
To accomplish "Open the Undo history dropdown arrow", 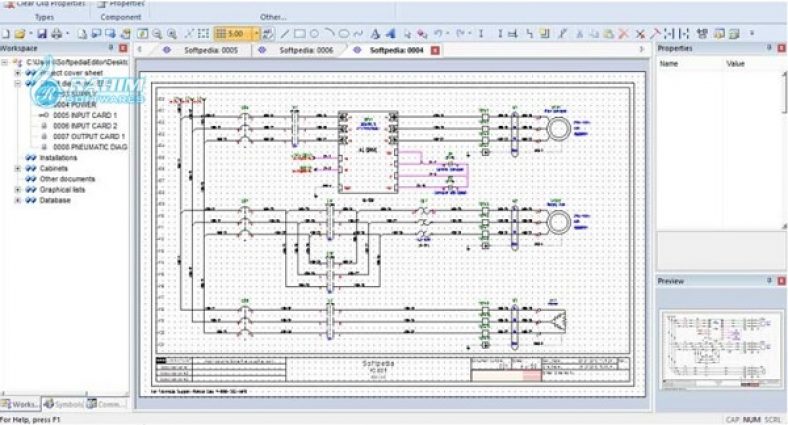I will point(447,34).
